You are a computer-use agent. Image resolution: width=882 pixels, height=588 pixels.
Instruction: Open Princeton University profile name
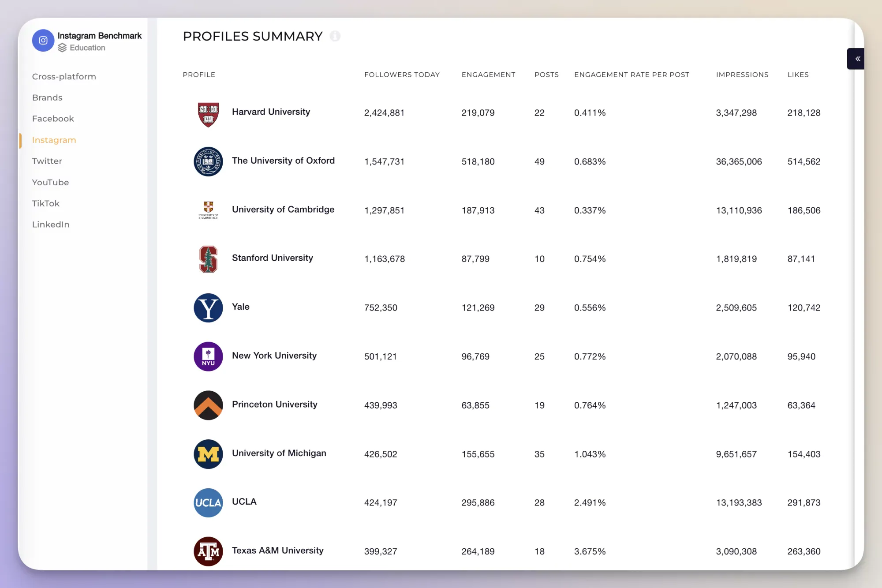point(275,404)
